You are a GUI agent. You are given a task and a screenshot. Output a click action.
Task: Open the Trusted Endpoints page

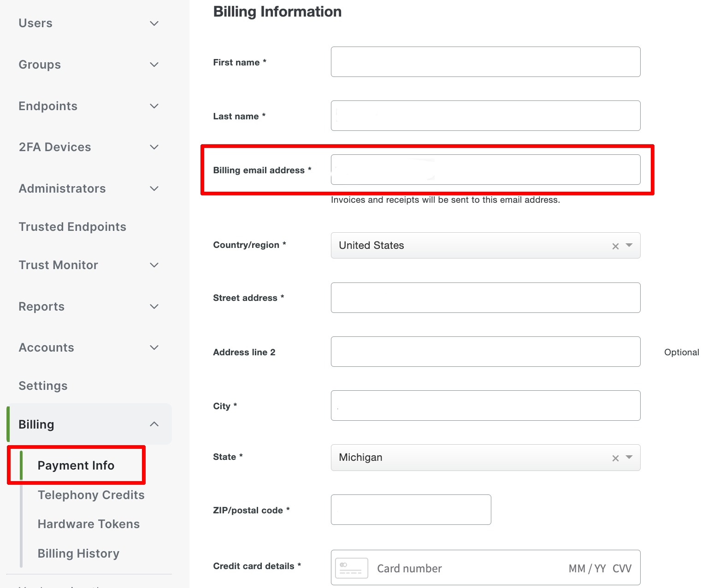(72, 227)
